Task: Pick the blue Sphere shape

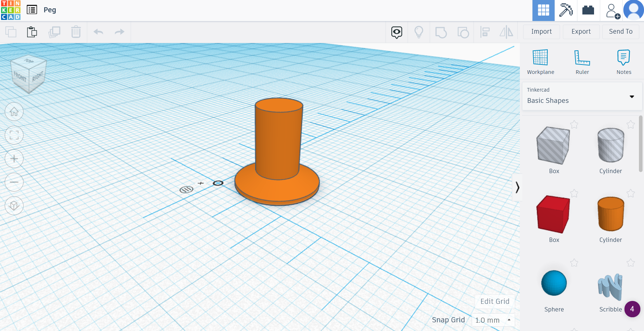Action: pos(554,283)
